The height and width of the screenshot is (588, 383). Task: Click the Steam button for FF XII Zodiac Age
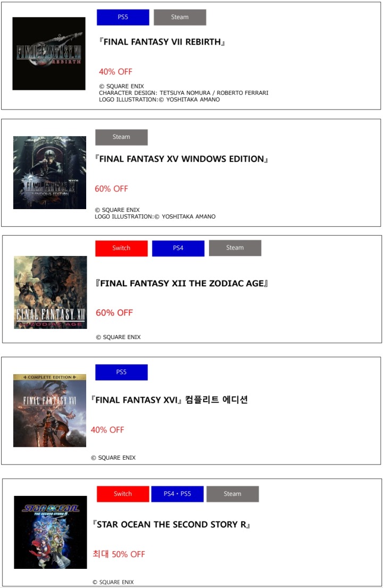235,248
